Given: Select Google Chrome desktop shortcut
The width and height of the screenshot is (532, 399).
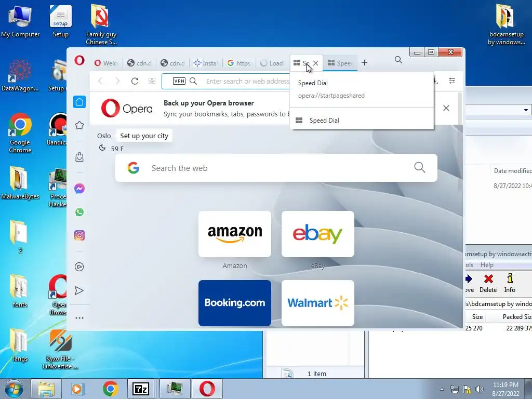Looking at the screenshot, I should pos(20,133).
